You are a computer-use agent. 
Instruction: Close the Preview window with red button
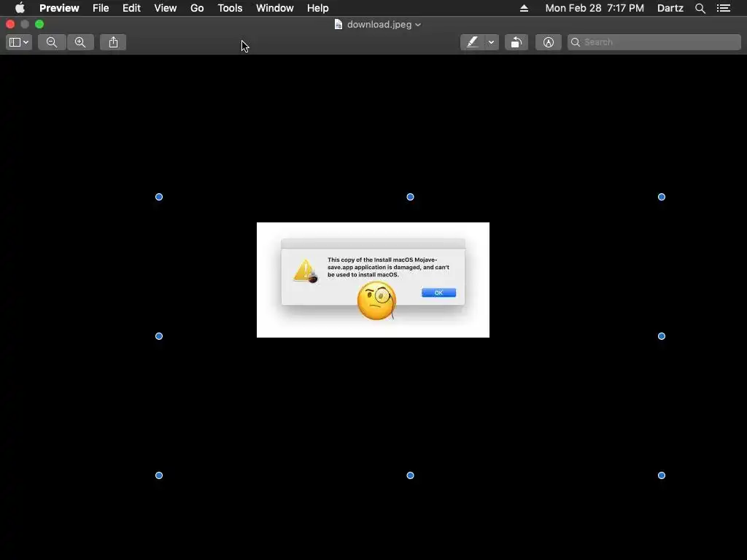(x=10, y=24)
